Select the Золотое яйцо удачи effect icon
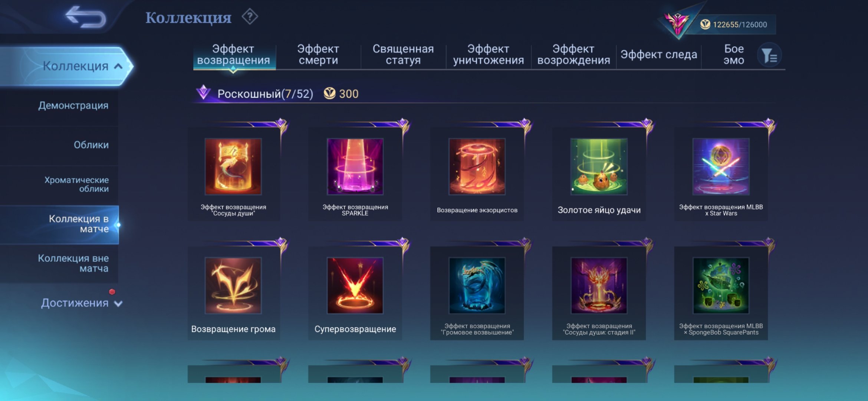 pos(599,167)
